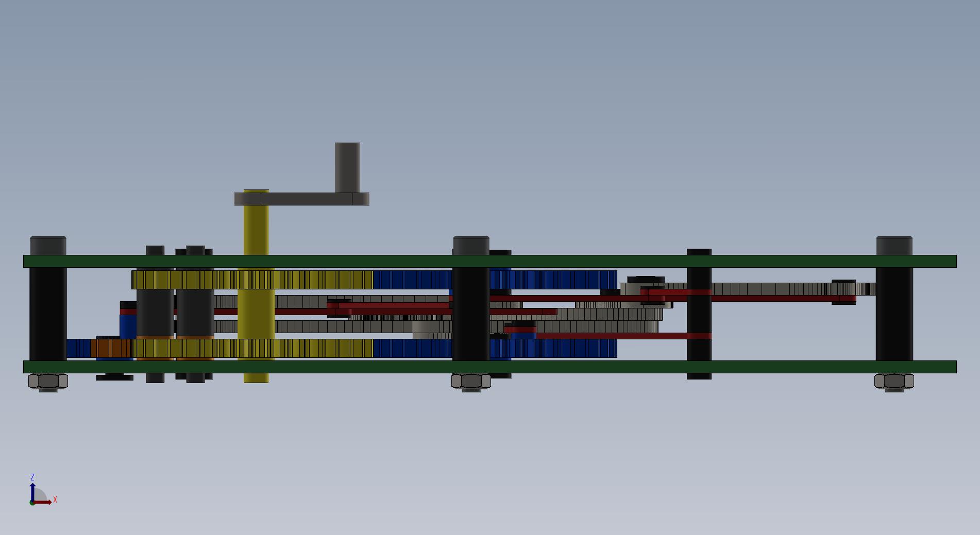The width and height of the screenshot is (980, 535).
Task: Select the right black standoff between the plates
Action: (894, 314)
